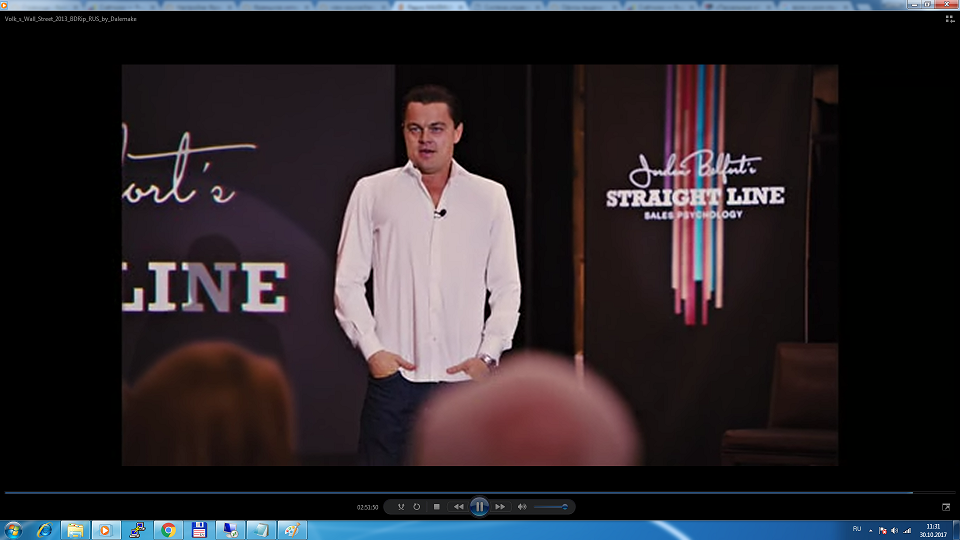The height and width of the screenshot is (540, 960).
Task: Click the rewind button in the player controls
Action: pyautogui.click(x=459, y=507)
